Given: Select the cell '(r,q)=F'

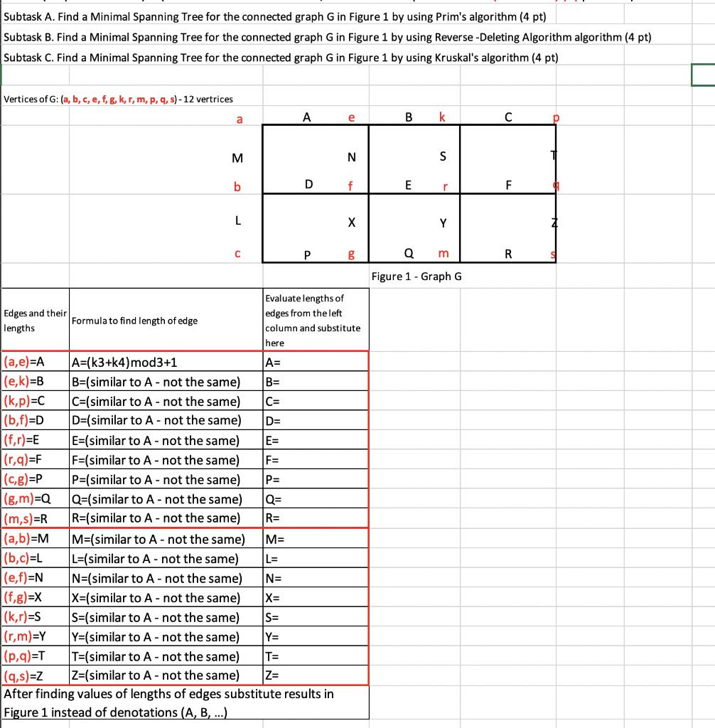Looking at the screenshot, I should pyautogui.click(x=36, y=459).
